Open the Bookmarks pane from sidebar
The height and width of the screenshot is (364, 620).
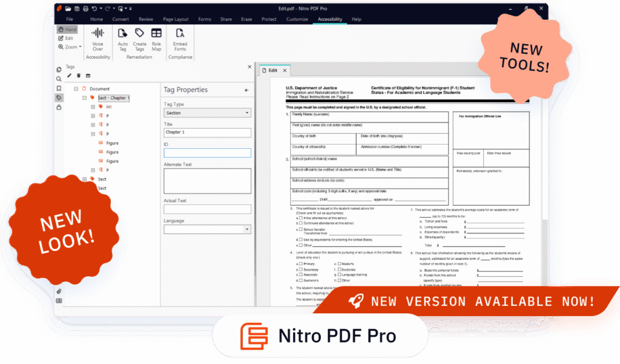click(x=59, y=88)
